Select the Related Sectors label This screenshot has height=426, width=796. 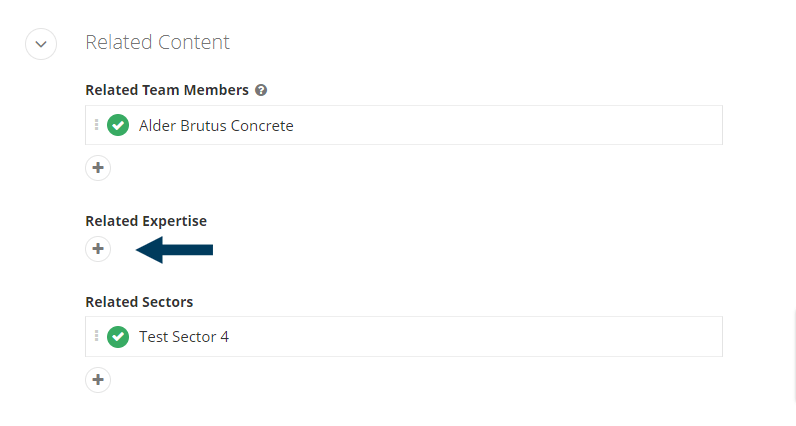(139, 302)
